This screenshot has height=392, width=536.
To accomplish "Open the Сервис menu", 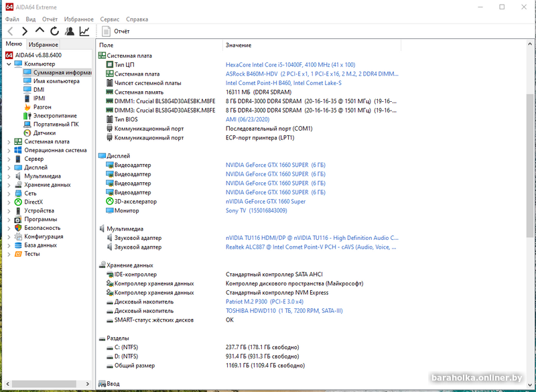I will [x=110, y=19].
